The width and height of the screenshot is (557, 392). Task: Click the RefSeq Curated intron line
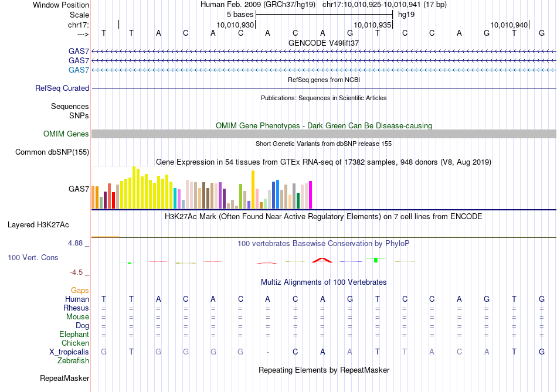click(324, 88)
